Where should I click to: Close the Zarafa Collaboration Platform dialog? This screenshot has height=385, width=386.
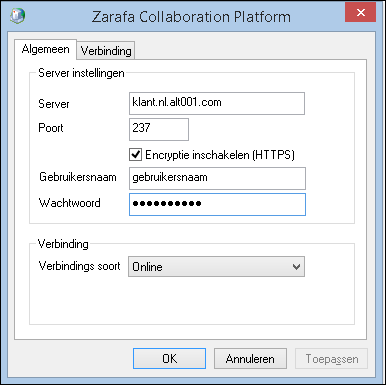(360, 12)
